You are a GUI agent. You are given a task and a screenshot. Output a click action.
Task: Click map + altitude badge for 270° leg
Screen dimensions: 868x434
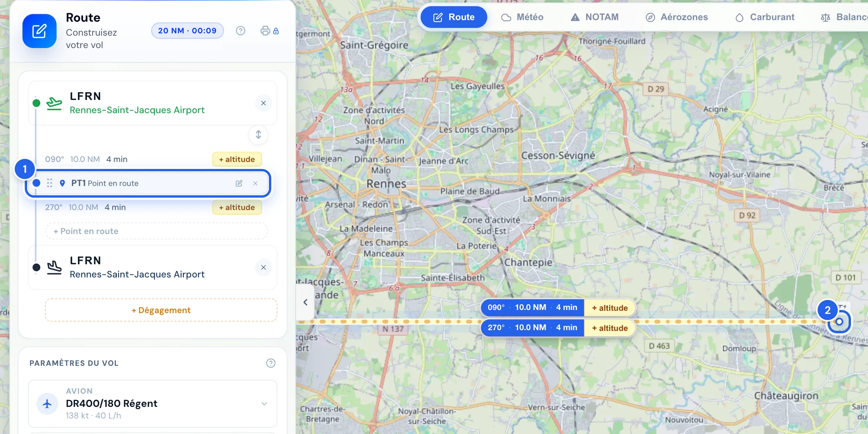tap(610, 328)
